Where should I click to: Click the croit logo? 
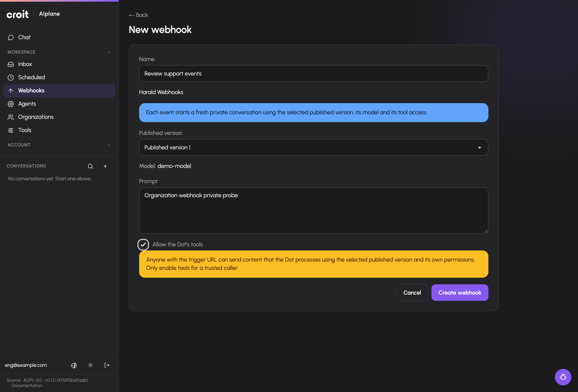[x=18, y=14]
